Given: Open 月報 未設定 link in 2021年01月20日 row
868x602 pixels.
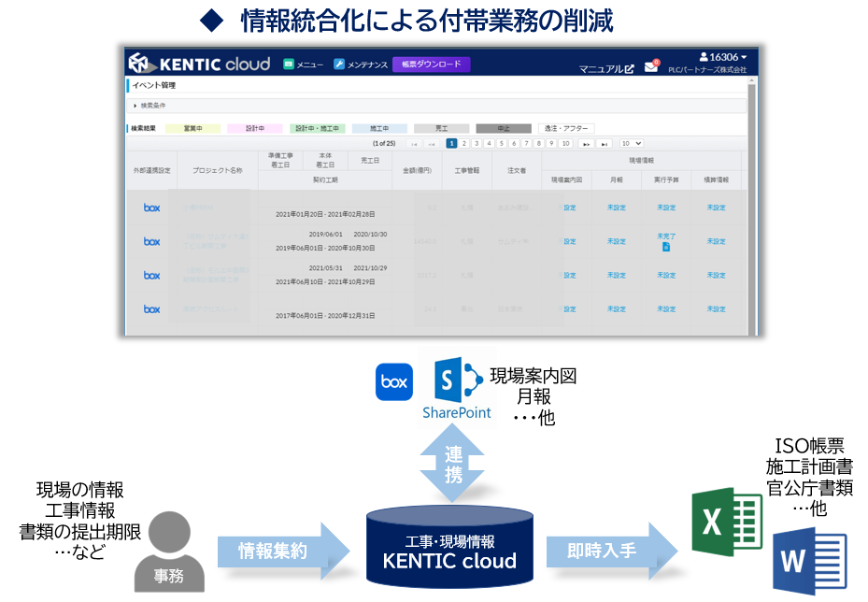Looking at the screenshot, I should tap(616, 208).
